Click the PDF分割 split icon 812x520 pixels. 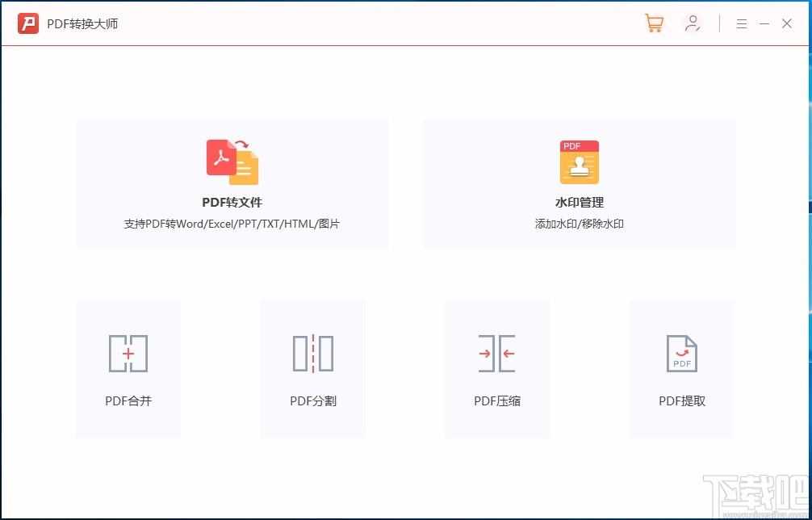[313, 354]
